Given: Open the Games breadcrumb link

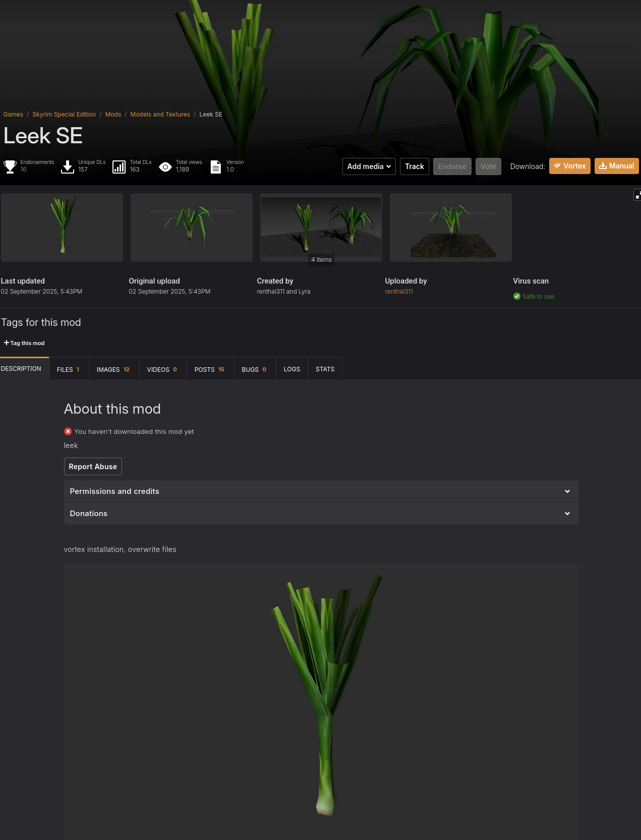Looking at the screenshot, I should click(x=13, y=115).
